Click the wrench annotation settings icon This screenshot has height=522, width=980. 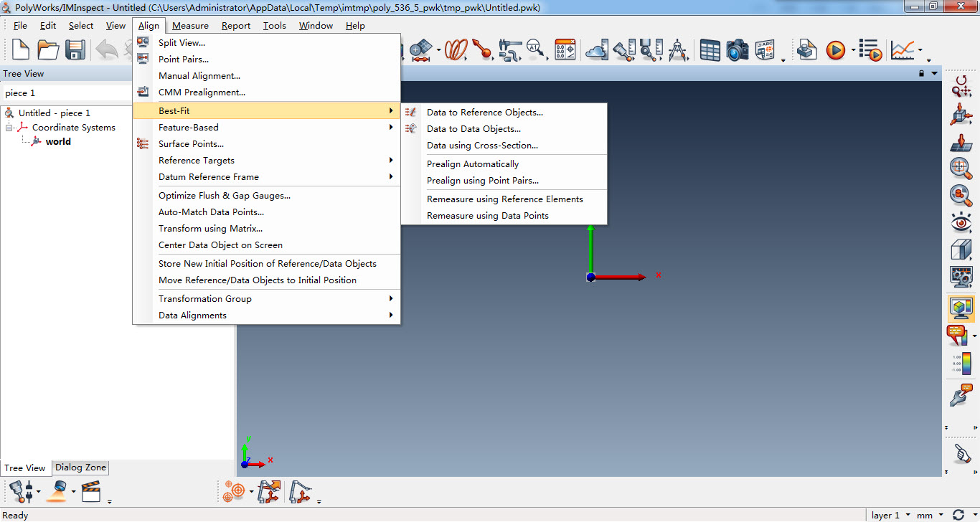click(x=961, y=394)
